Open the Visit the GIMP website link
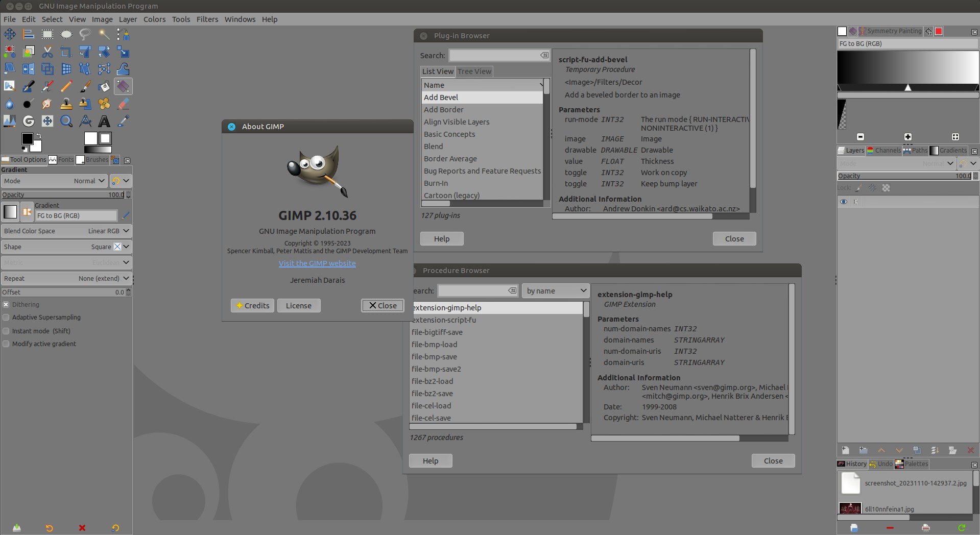This screenshot has height=535, width=980. point(317,263)
